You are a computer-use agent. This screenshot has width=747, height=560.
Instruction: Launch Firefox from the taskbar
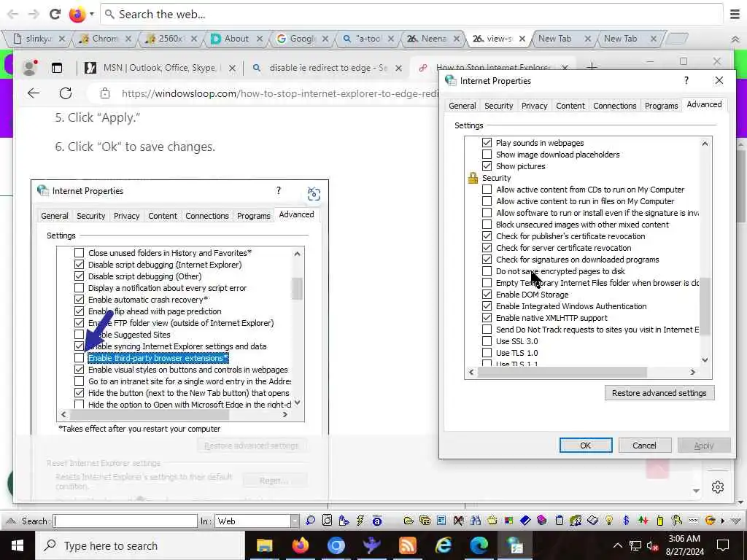pyautogui.click(x=300, y=545)
